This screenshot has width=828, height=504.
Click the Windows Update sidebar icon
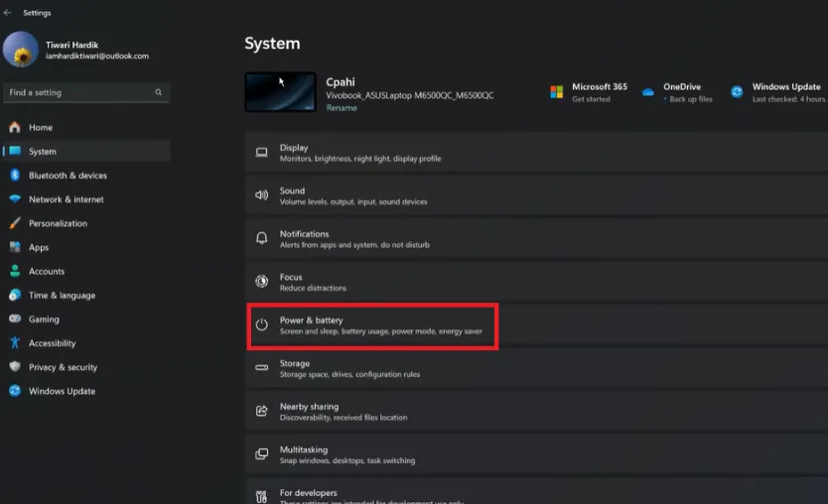pos(15,391)
